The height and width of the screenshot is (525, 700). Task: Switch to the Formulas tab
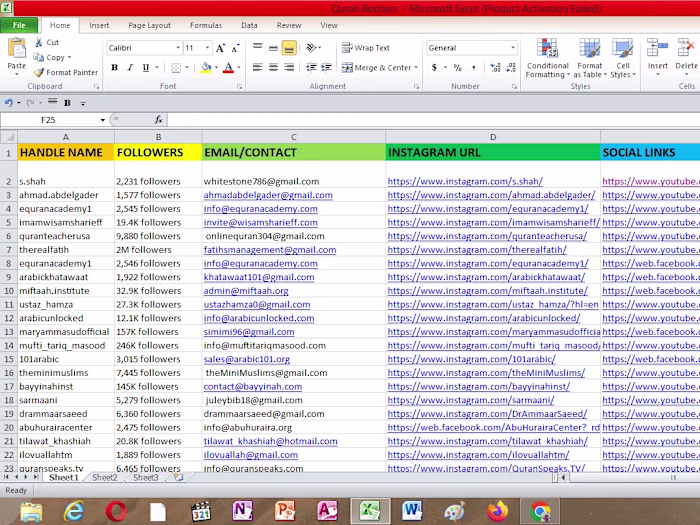coord(206,25)
